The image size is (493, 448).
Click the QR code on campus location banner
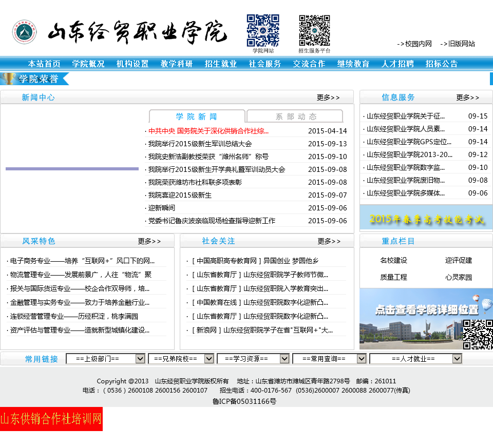coord(478,334)
